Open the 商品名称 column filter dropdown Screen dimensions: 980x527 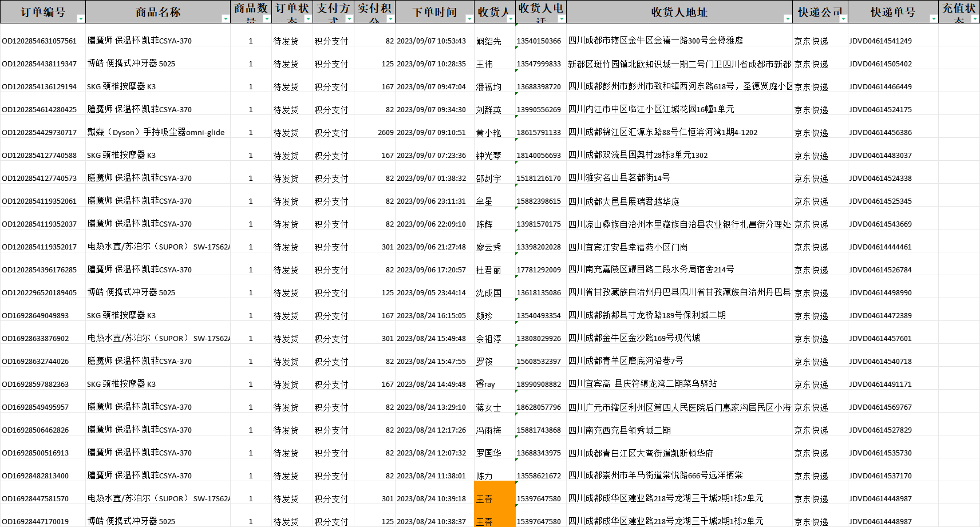[226, 19]
